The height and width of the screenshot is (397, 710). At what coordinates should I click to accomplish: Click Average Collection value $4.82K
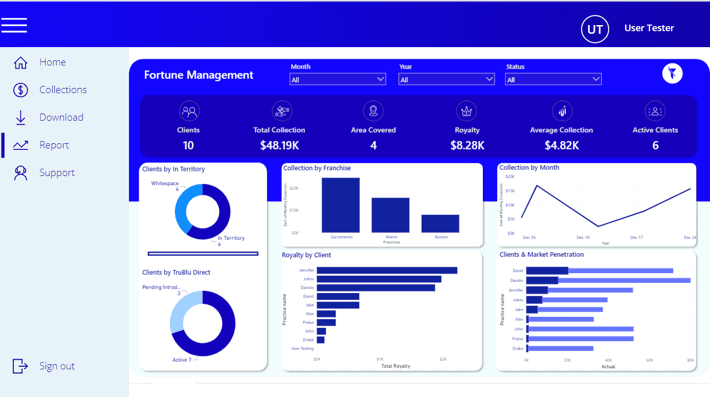561,145
